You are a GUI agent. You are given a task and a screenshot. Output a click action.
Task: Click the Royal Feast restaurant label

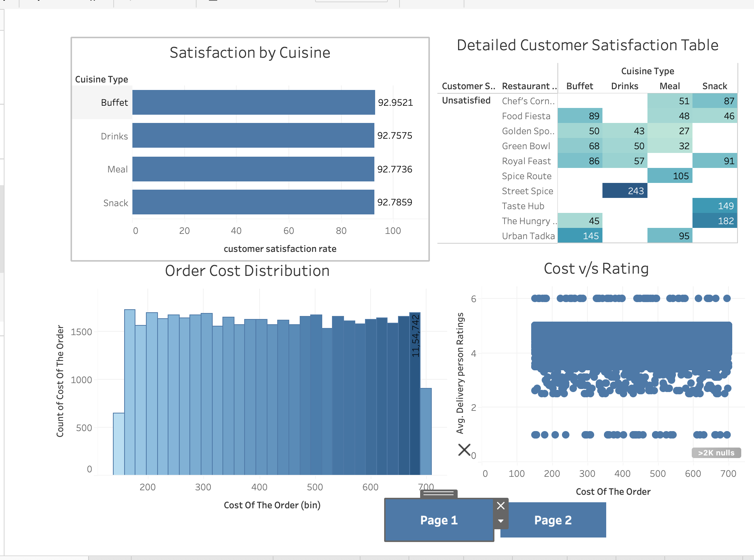pos(526,161)
